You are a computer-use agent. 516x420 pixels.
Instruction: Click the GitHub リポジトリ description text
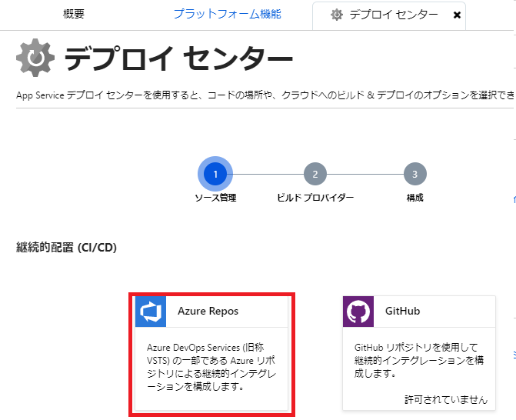[419, 361]
